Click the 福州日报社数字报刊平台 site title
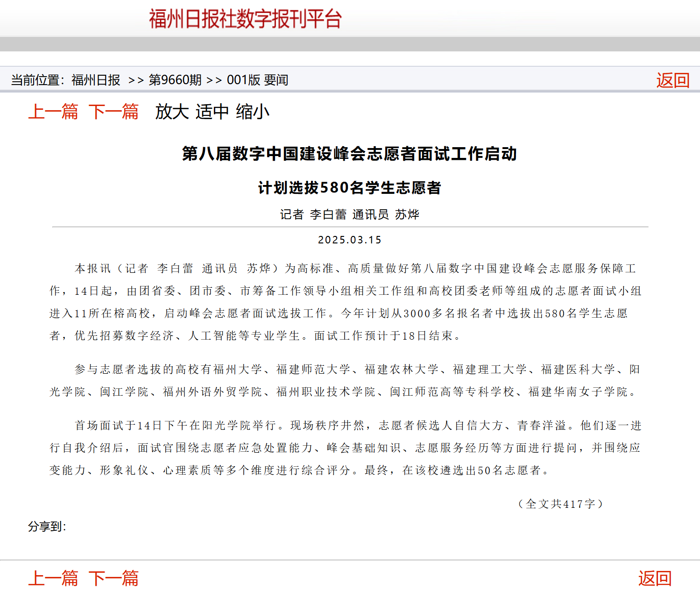 click(245, 19)
